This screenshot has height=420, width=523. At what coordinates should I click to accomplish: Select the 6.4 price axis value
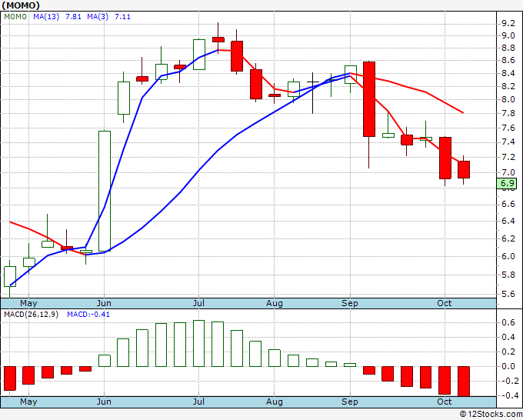pyautogui.click(x=508, y=221)
